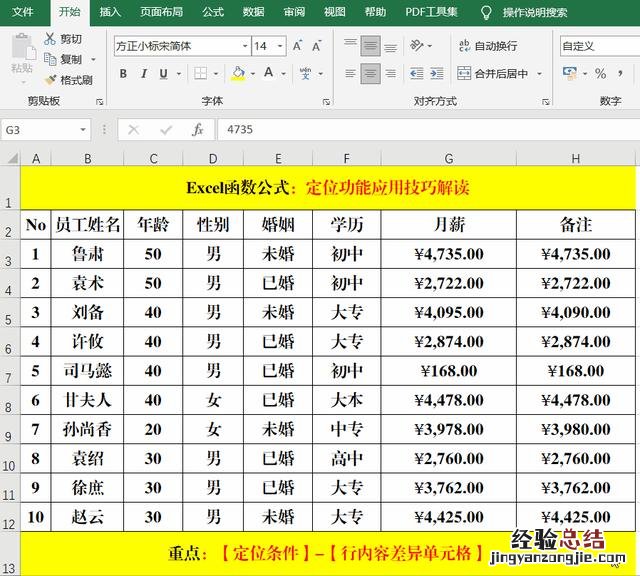Click the Cut (剪切) scissors icon
This screenshot has width=640, height=576.
(x=50, y=39)
